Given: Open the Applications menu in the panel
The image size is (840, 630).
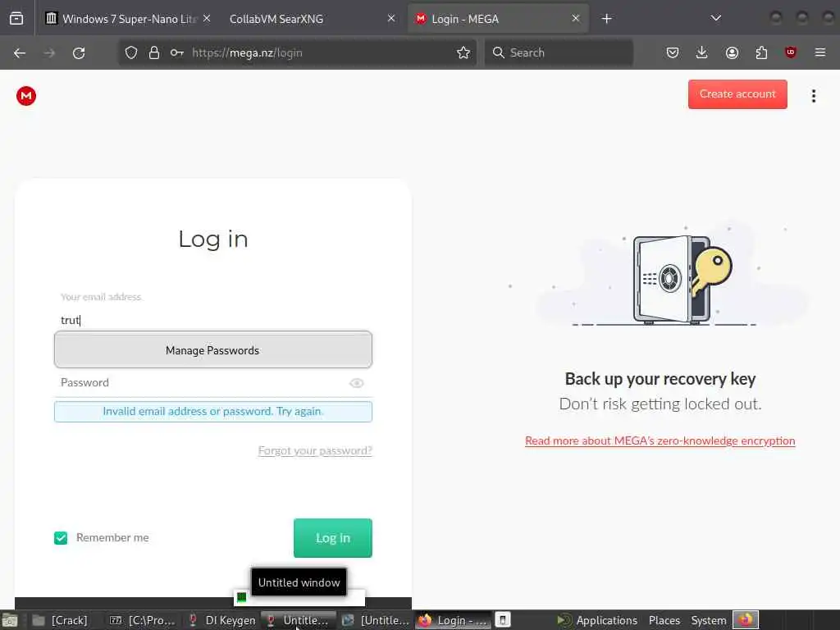Looking at the screenshot, I should (597, 620).
